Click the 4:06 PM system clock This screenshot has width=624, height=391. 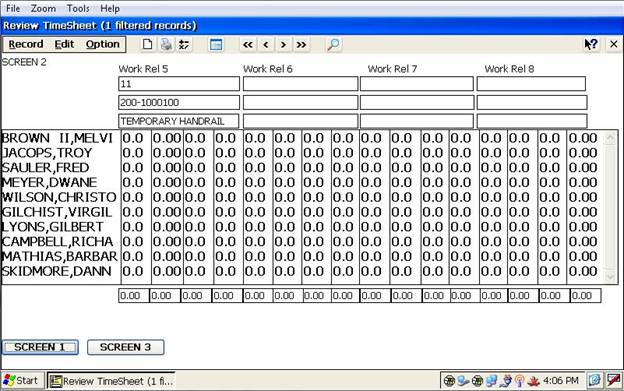point(560,381)
